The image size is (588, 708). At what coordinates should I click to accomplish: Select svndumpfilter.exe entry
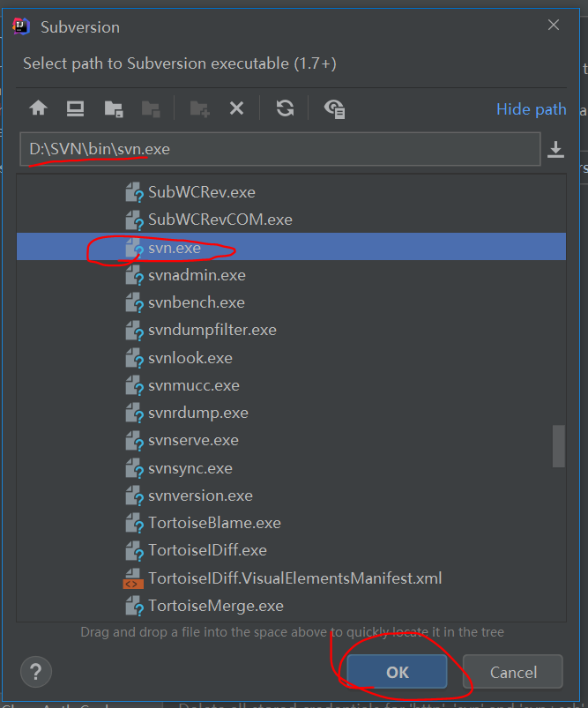[291, 330]
